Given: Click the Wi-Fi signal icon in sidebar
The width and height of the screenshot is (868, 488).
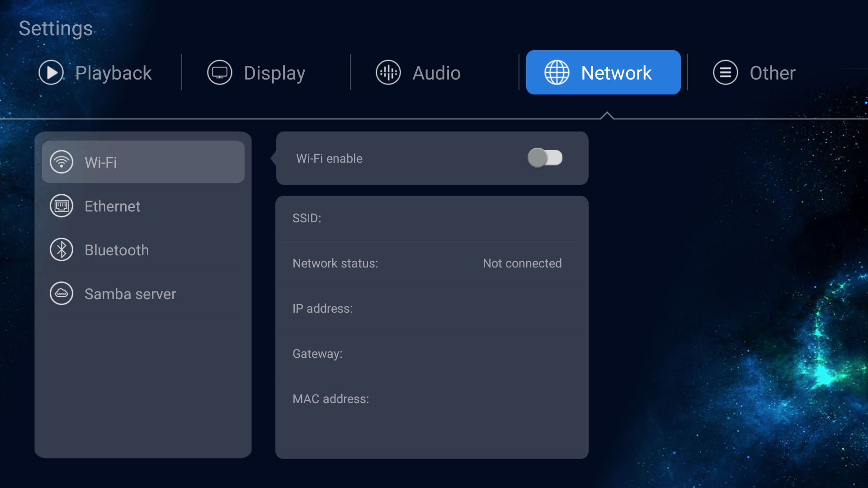Looking at the screenshot, I should 61,162.
